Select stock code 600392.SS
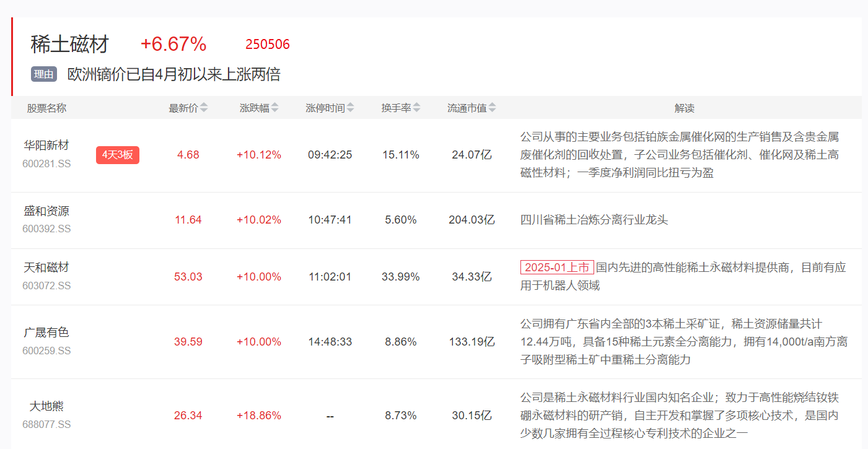Screen dimensions: 868x449 [x=46, y=229]
